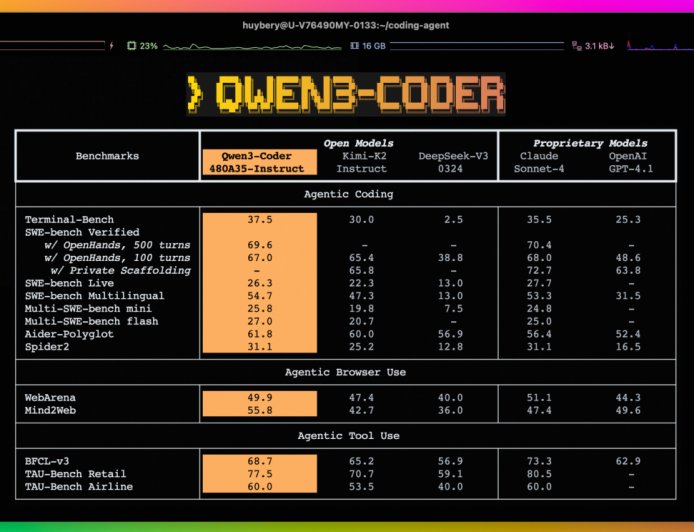Click the QWEN3-CODER pixel logo
Image resolution: width=694 pixels, height=532 pixels.
tap(346, 93)
